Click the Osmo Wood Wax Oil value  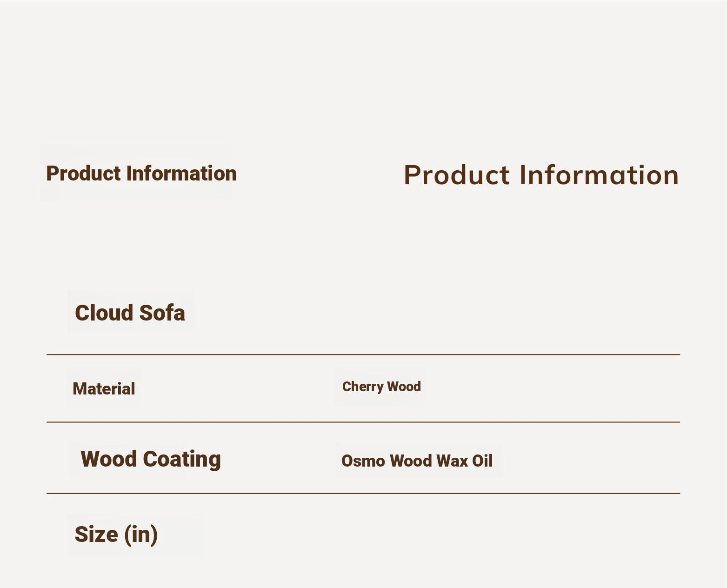417,461
